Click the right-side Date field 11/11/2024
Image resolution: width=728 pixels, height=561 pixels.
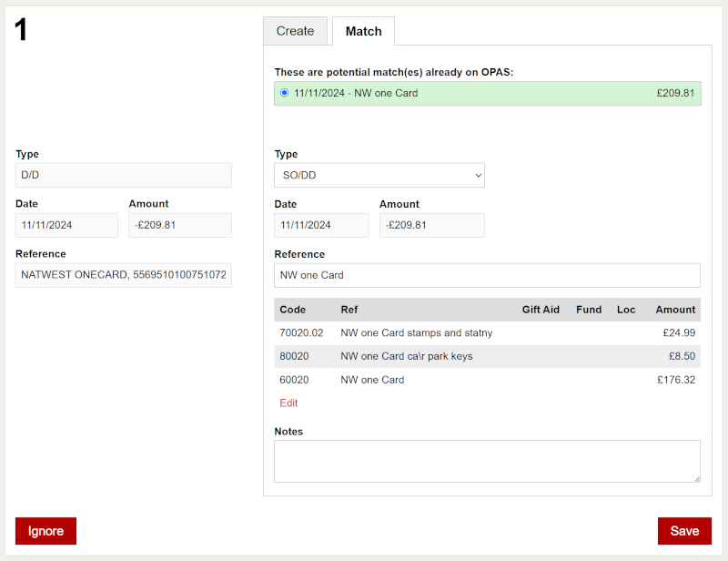pos(321,226)
